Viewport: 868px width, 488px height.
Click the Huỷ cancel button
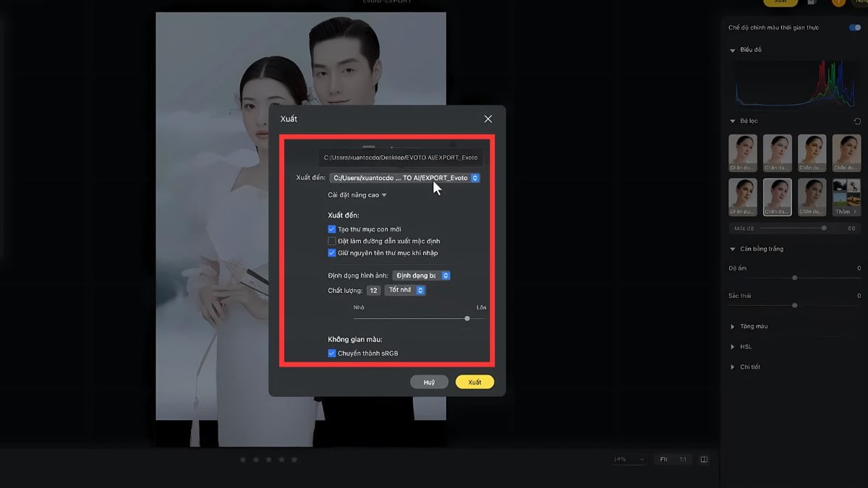click(430, 382)
